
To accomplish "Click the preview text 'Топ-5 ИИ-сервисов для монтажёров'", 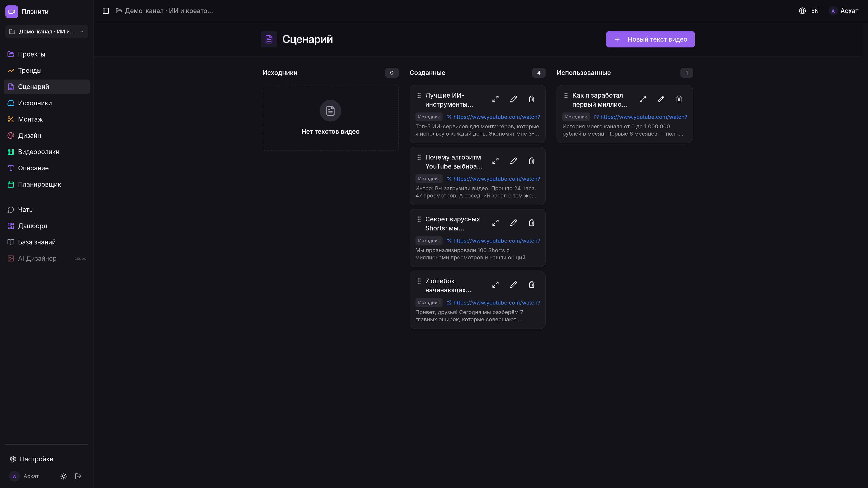I will (477, 130).
